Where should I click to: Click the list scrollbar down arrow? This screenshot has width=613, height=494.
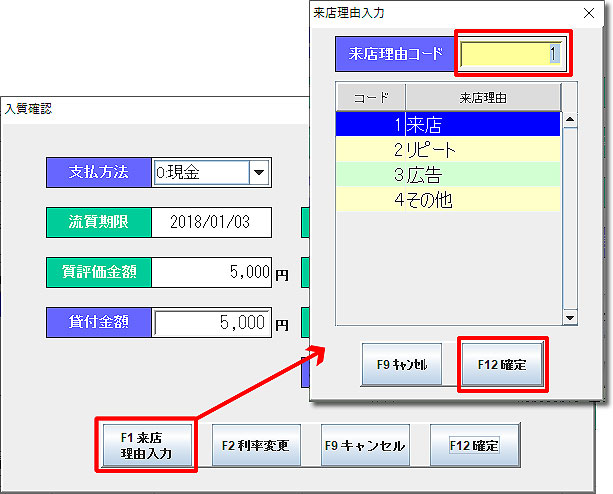[570, 317]
